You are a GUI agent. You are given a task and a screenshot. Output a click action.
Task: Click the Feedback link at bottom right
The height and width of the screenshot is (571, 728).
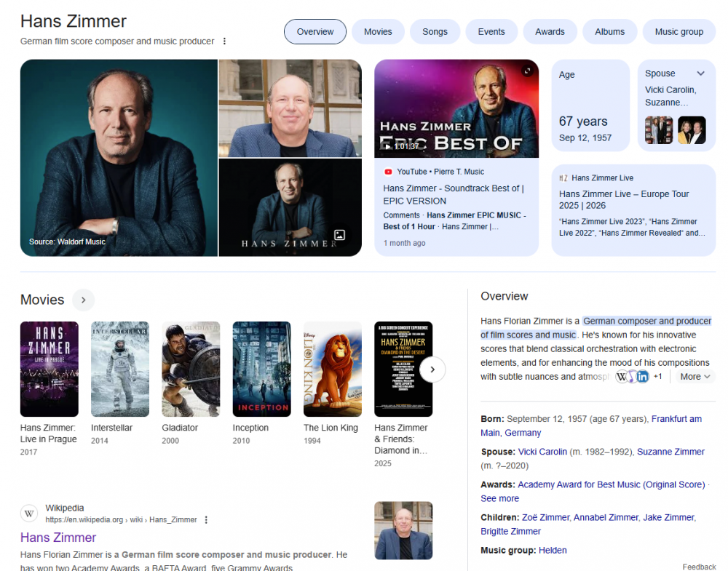pyautogui.click(x=699, y=567)
